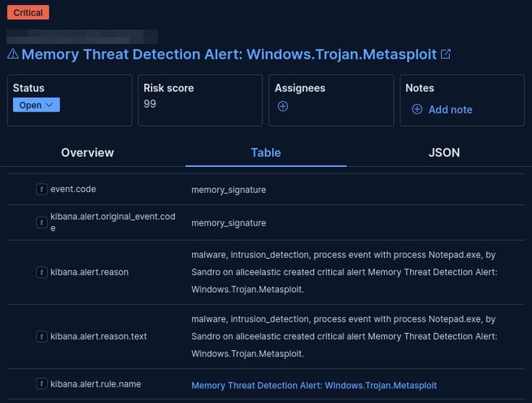Click the field type icon for kibana.alert.rule.name

[x=41, y=384]
